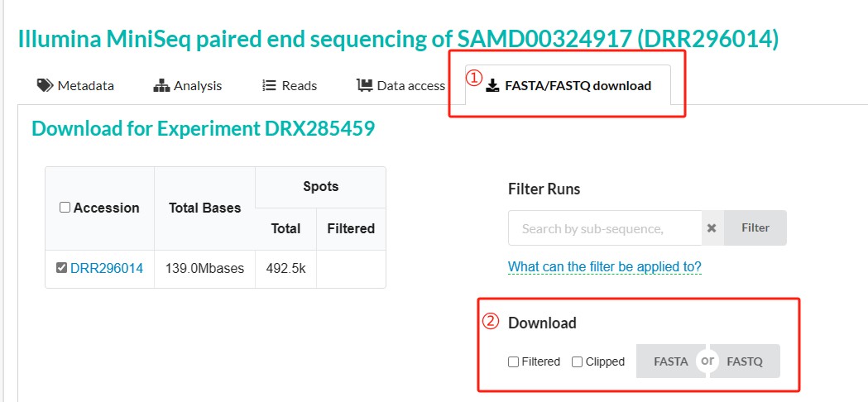
Task: Open the DRR296014 accession link
Action: click(106, 269)
